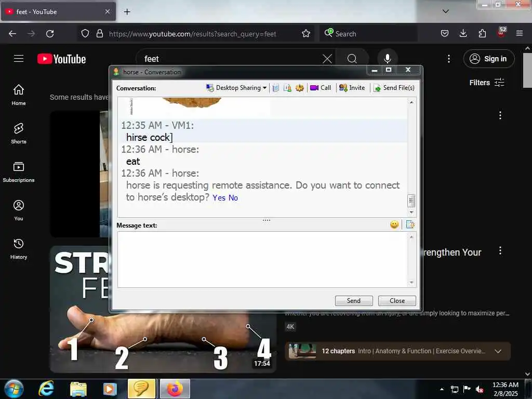Click the text formatting icon beside the smiley
Screen dimensions: 532x399
[x=410, y=224]
